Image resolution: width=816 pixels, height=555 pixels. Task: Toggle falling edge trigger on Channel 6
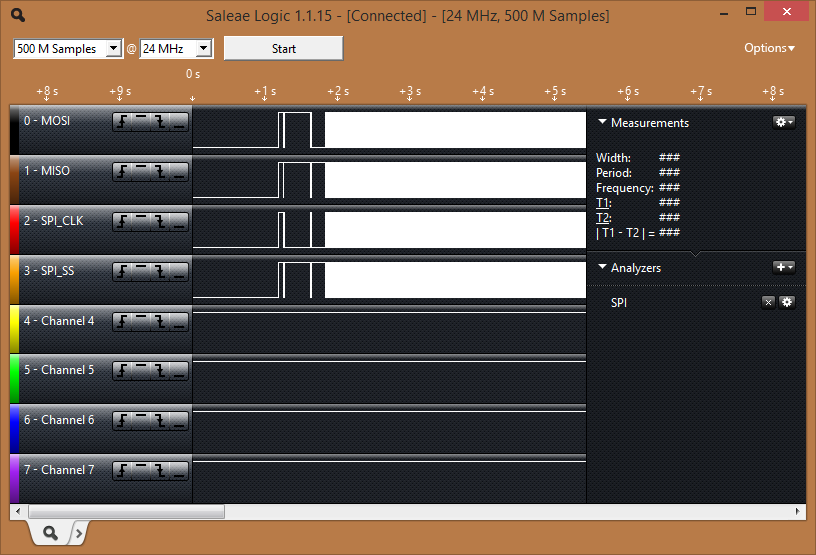[x=160, y=421]
